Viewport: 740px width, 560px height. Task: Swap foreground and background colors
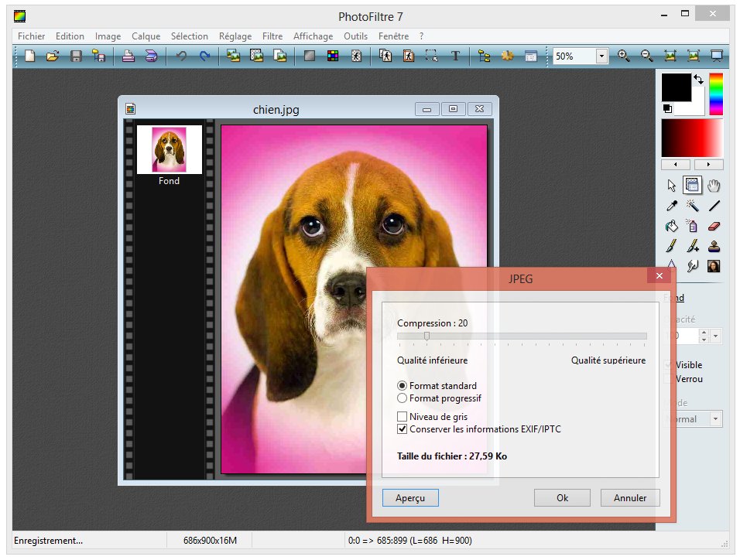pos(698,79)
